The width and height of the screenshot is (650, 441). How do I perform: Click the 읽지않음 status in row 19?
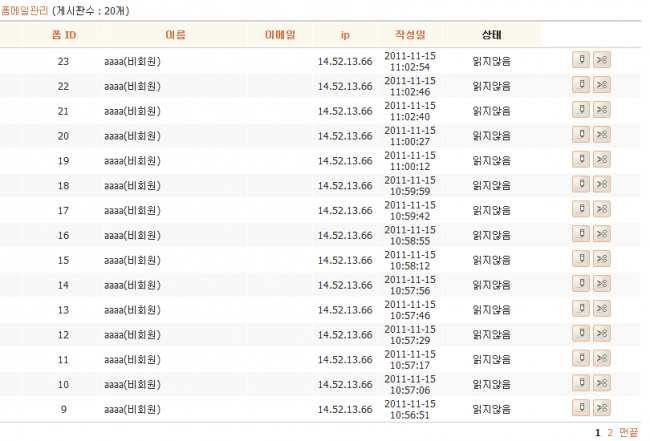click(492, 161)
